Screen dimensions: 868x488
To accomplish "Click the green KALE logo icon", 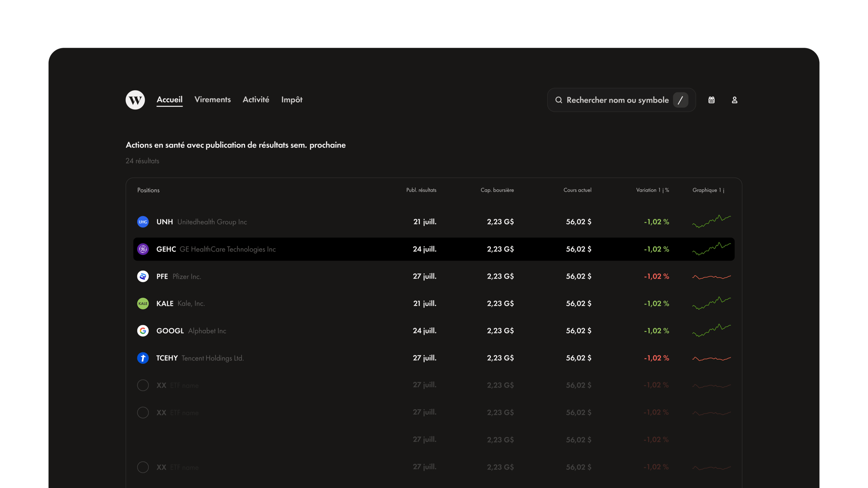I will coord(143,304).
